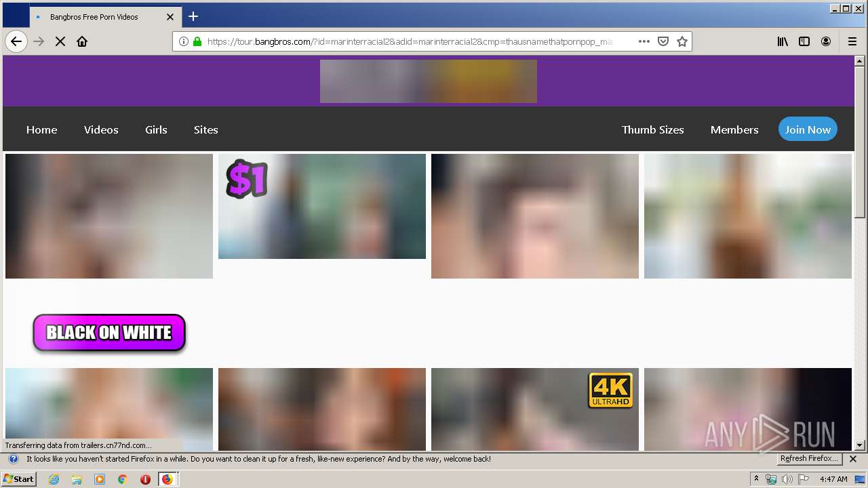Bookmark this page with the star icon

click(x=682, y=41)
